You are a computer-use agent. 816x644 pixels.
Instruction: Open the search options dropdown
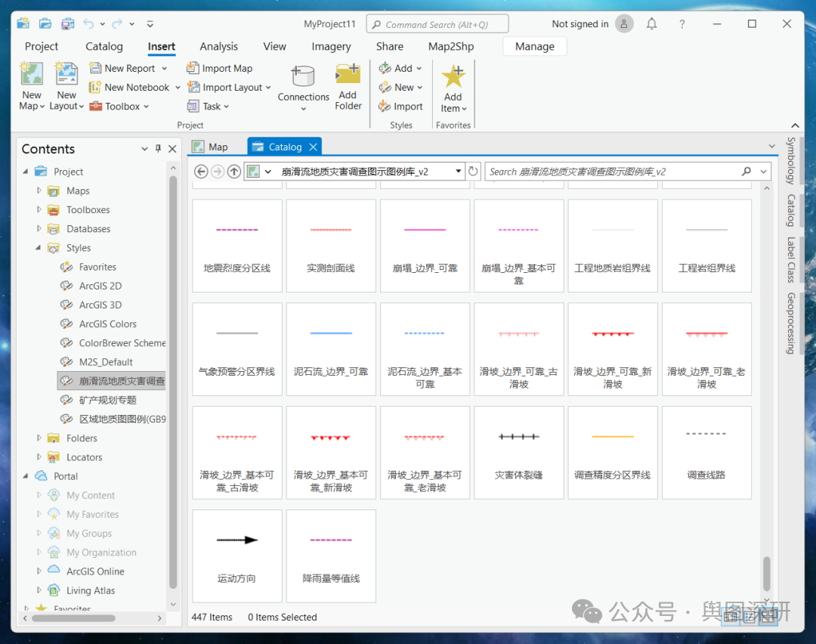[763, 172]
